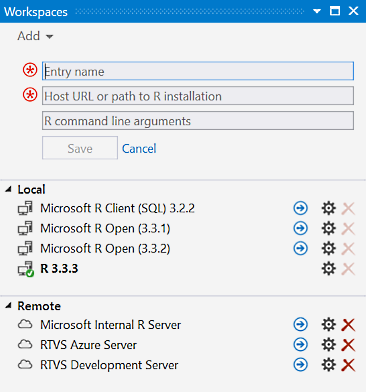Delete RTVS Development Server with red X
This screenshot has width=366, height=392.
point(348,365)
